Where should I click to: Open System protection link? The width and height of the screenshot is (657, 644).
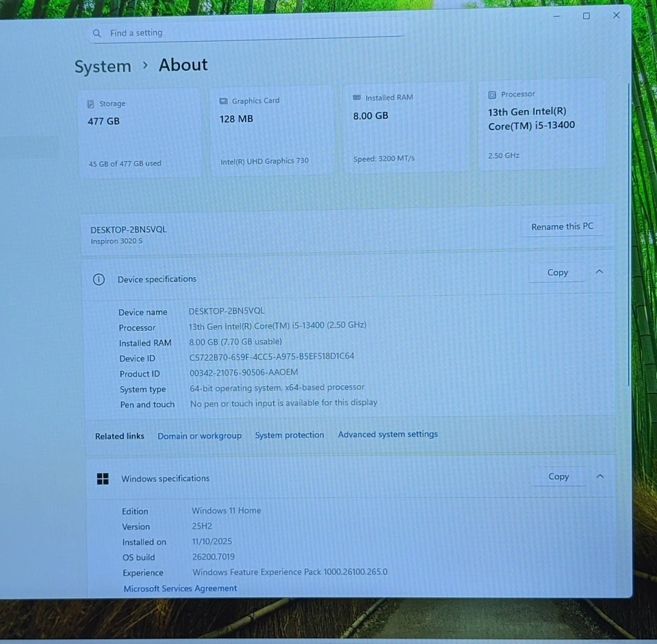(x=289, y=435)
